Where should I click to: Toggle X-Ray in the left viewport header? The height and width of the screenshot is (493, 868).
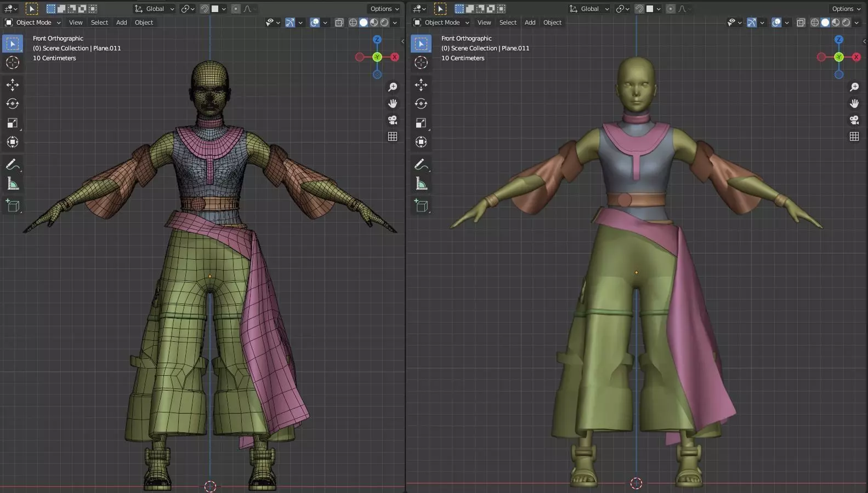(339, 22)
